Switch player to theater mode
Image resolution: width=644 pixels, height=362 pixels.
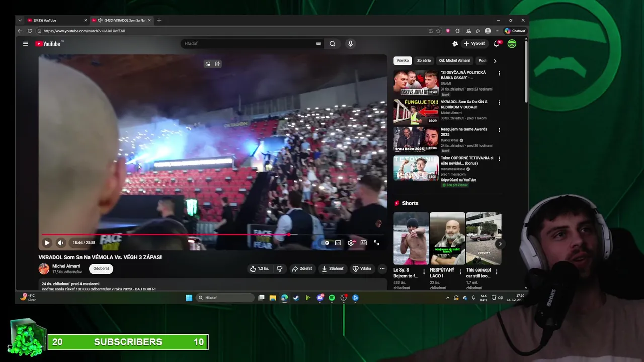click(x=363, y=243)
